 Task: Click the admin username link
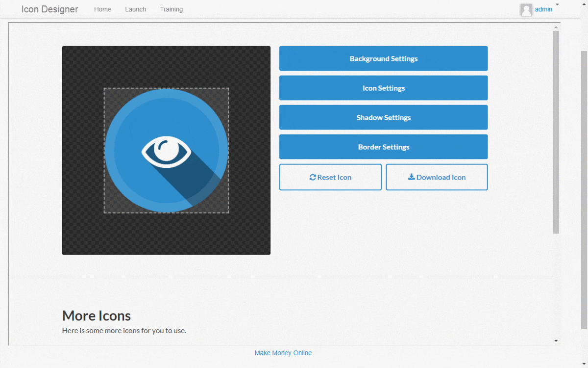click(543, 9)
